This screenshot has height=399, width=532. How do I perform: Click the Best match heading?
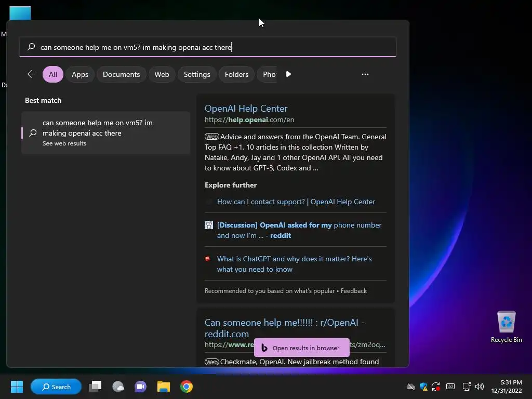tap(43, 100)
